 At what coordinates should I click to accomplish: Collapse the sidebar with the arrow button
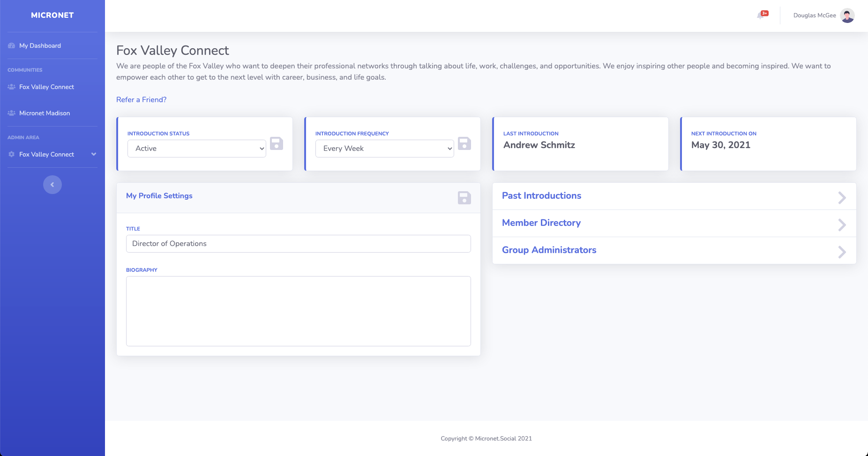click(x=52, y=185)
